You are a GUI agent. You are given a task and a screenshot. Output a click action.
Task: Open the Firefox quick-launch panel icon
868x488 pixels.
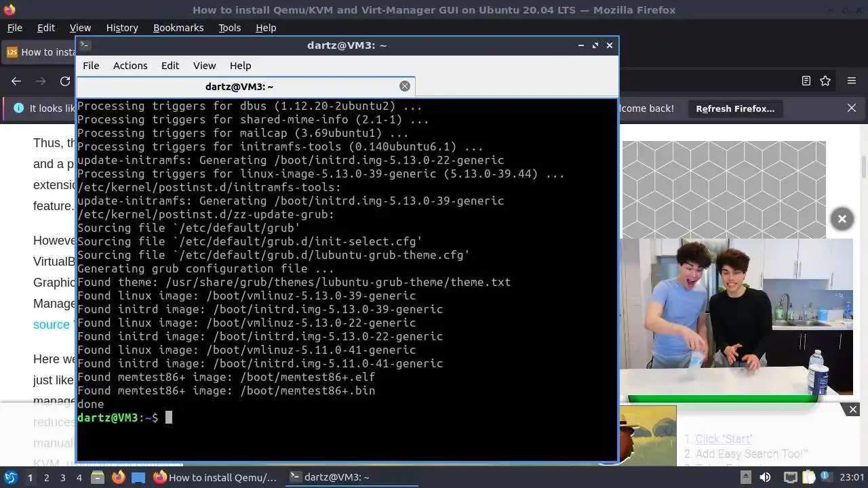(118, 477)
